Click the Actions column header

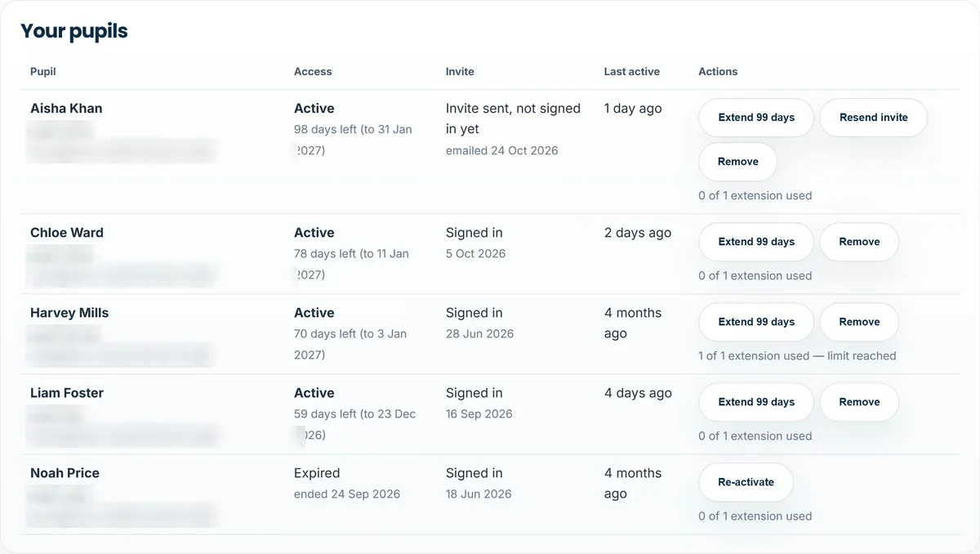tap(718, 72)
